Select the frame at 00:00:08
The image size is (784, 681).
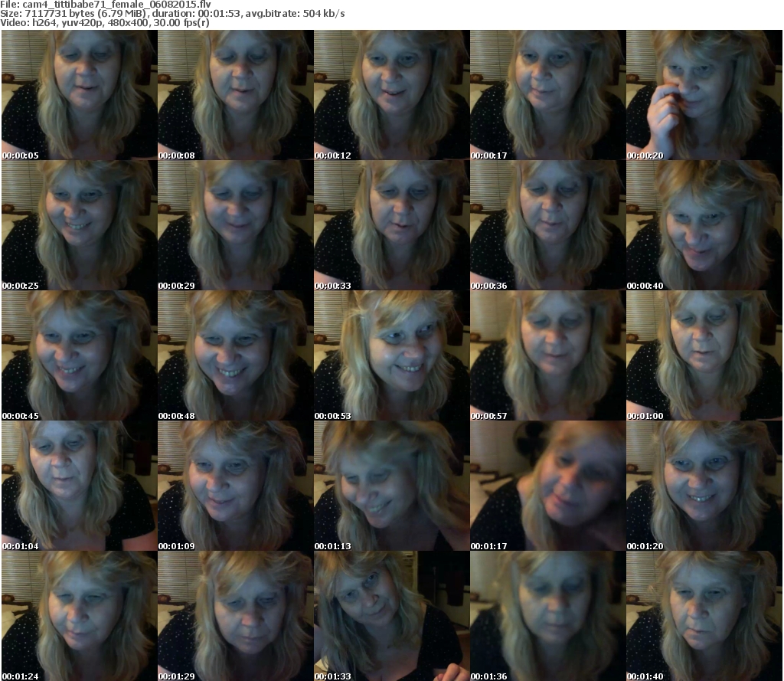coord(236,95)
